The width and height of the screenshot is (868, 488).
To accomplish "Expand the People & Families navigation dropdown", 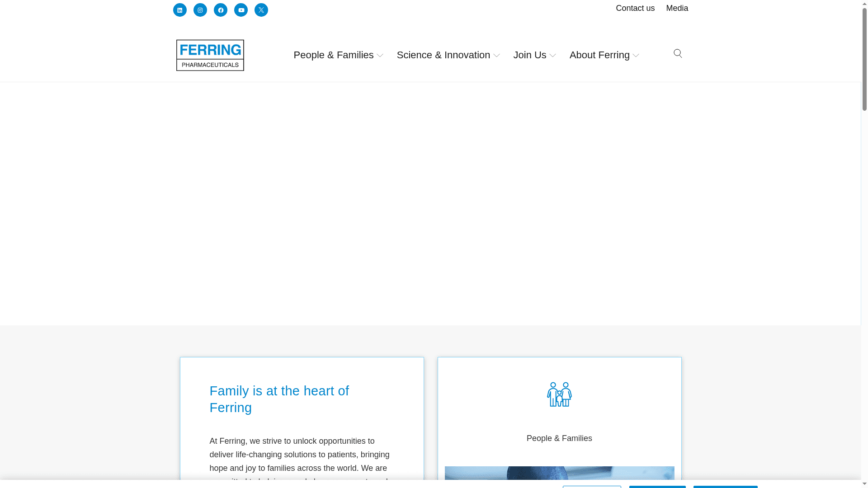I will point(338,55).
